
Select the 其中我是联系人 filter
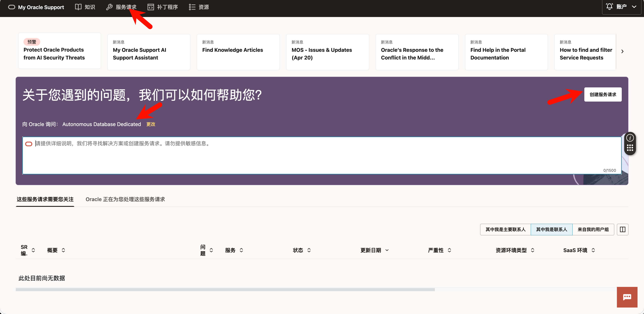pos(552,229)
